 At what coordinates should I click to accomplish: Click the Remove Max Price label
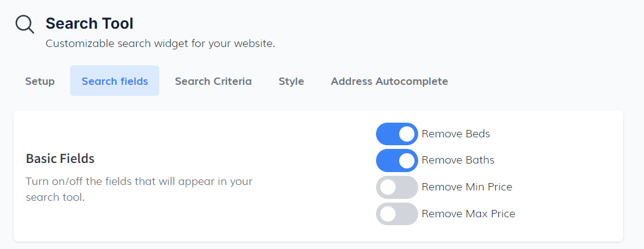[x=468, y=214]
